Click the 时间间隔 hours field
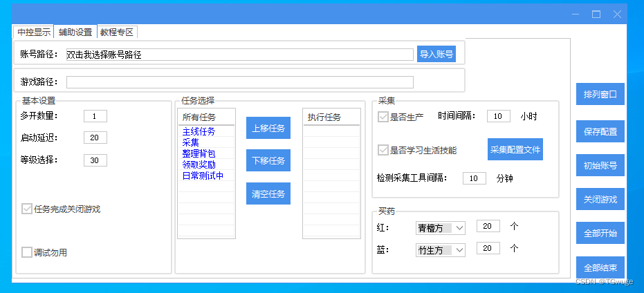644x293 pixels. click(x=499, y=116)
